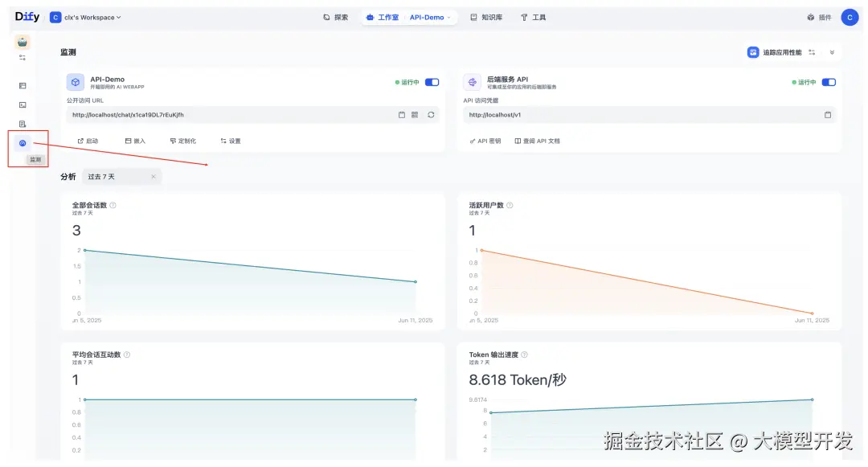Regenerate the public URL with refresh icon
The width and height of the screenshot is (868, 467).
432,114
